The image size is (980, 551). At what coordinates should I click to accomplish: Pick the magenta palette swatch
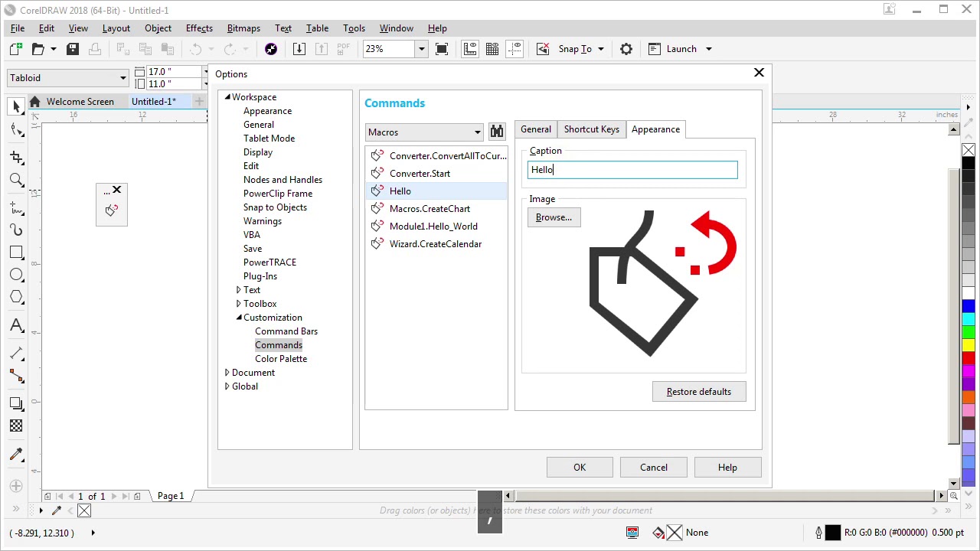pos(969,372)
